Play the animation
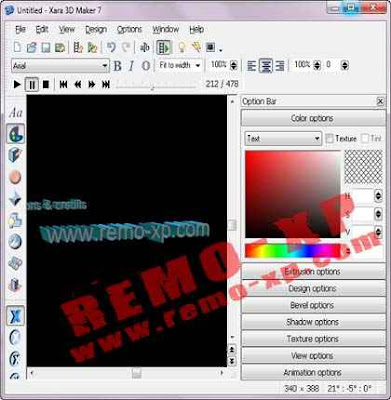 point(17,84)
